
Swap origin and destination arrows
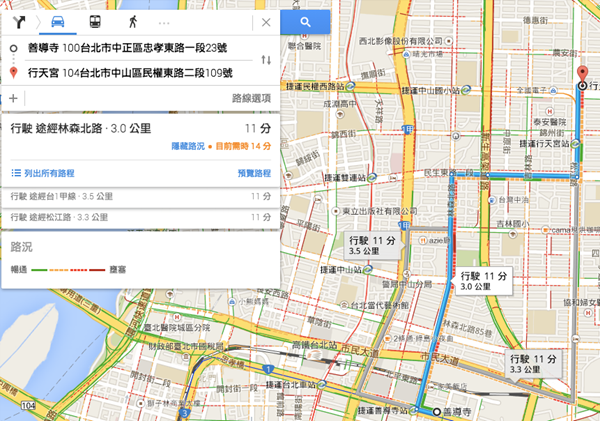pyautogui.click(x=266, y=60)
